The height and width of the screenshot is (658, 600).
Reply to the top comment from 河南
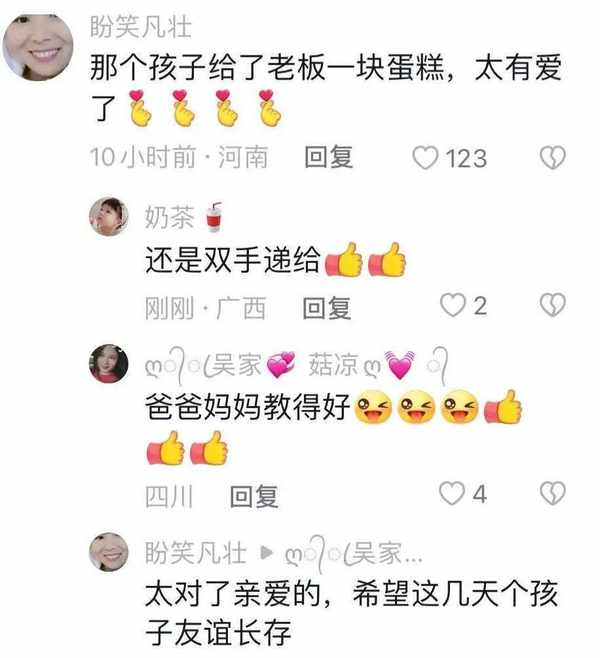(329, 157)
